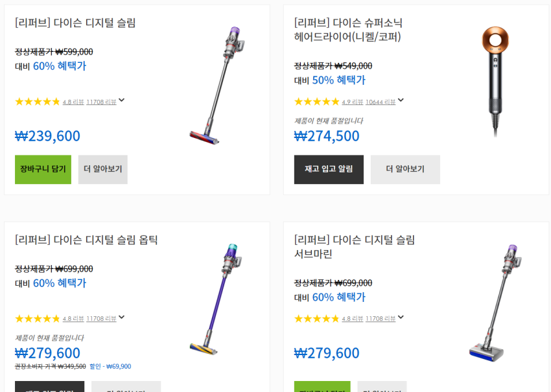Image resolution: width=551 pixels, height=392 pixels.
Task: Expand review chevron for 슬림 서브마린
Action: (401, 317)
